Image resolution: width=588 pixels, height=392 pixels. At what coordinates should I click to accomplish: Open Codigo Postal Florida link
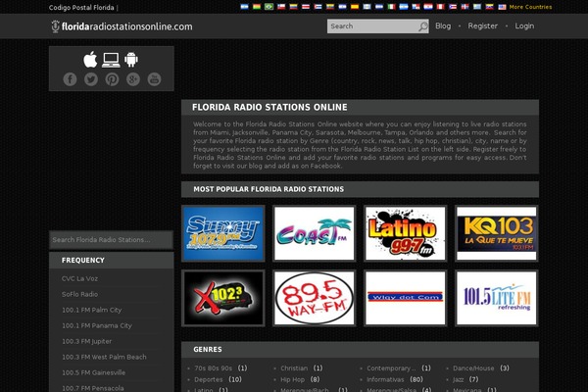(x=81, y=8)
